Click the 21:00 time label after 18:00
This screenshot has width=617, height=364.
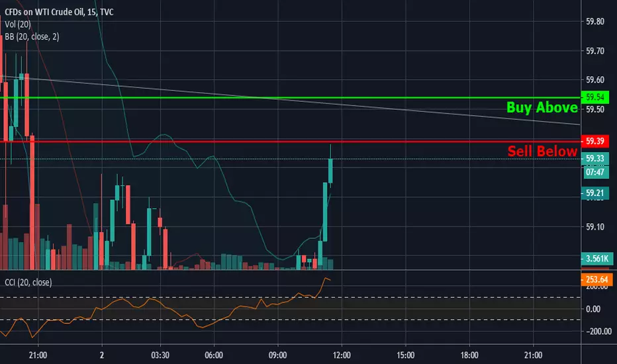pos(533,355)
